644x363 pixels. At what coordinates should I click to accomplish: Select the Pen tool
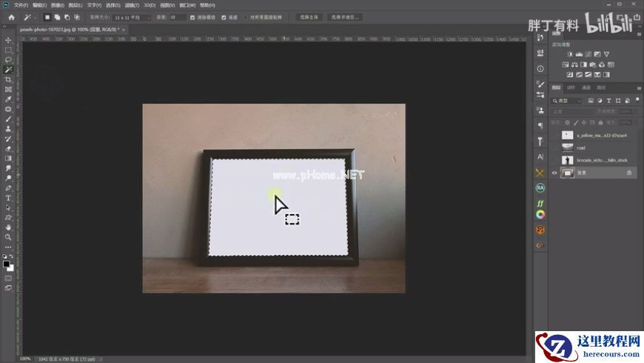[x=8, y=188]
